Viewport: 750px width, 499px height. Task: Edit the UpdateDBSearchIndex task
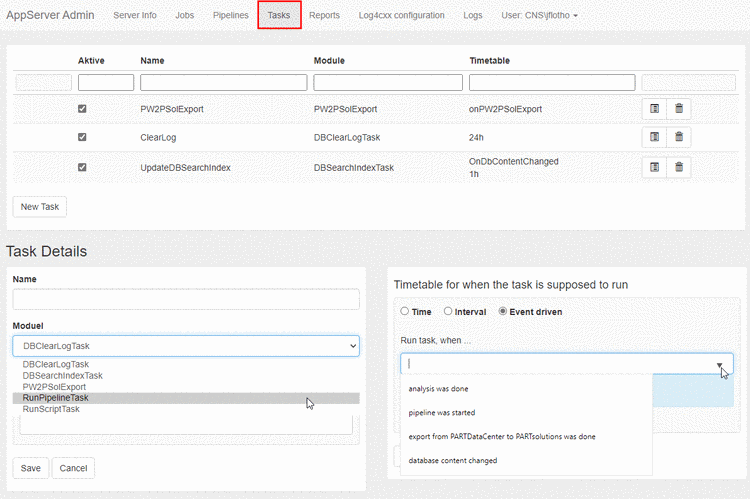tap(654, 167)
